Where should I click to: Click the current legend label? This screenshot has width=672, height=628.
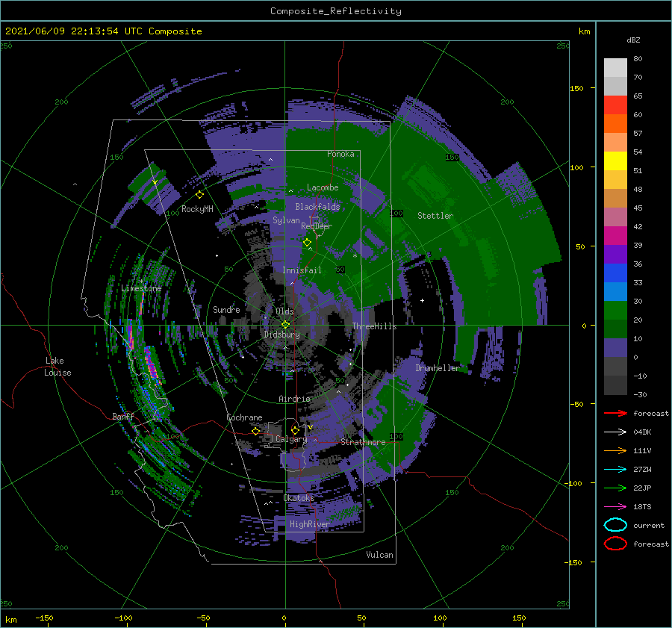click(649, 526)
